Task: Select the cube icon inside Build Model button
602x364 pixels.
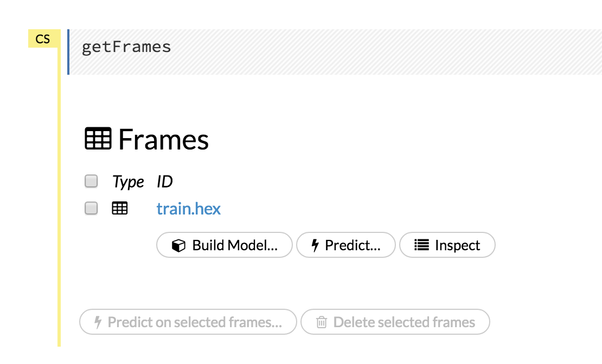Action: tap(179, 245)
